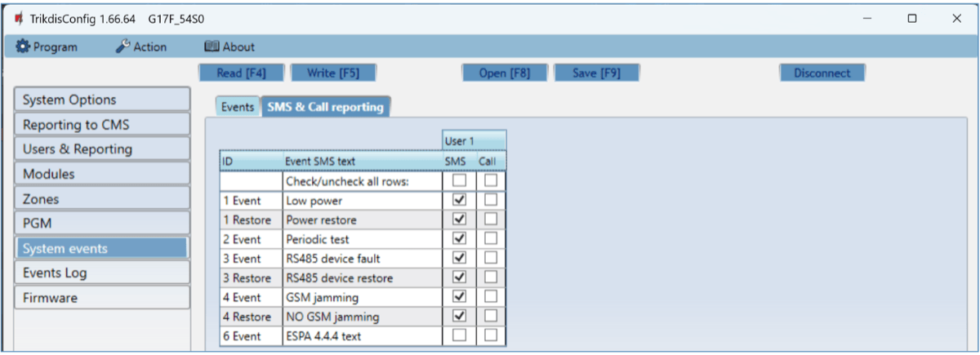Screen dimensions: 980x355
Task: Click the Save [F9] button
Action: pos(596,73)
